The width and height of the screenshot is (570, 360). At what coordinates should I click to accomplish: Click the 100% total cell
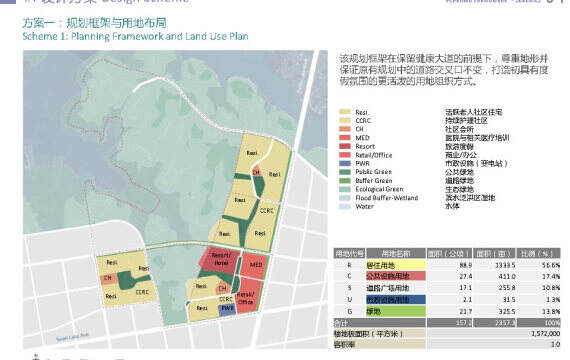click(x=553, y=323)
